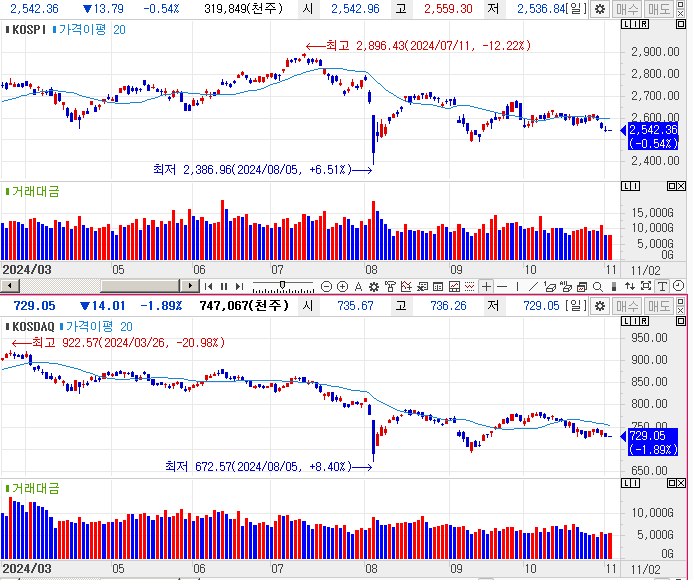This screenshot has height=580, width=693.
Task: Click the fit-to-screen frame icon
Action: pyautogui.click(x=646, y=286)
